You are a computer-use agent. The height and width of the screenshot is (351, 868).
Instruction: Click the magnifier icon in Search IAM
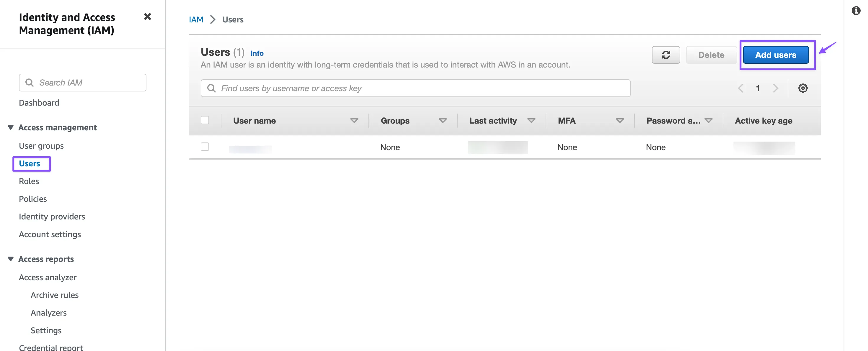[30, 83]
